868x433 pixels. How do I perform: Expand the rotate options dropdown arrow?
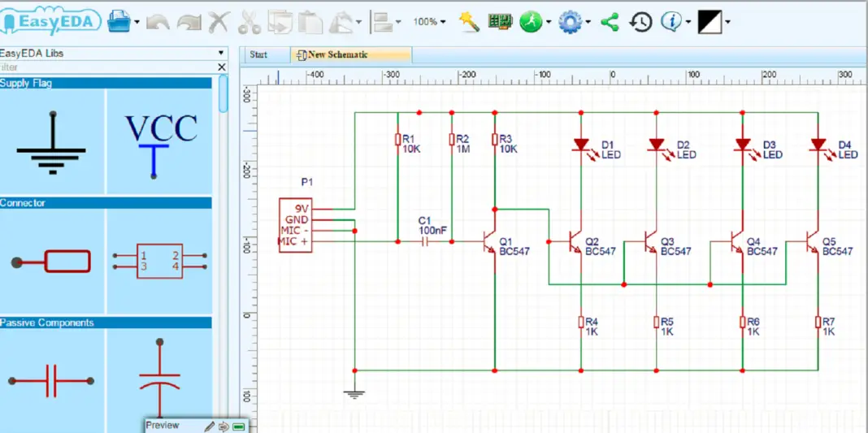[358, 22]
